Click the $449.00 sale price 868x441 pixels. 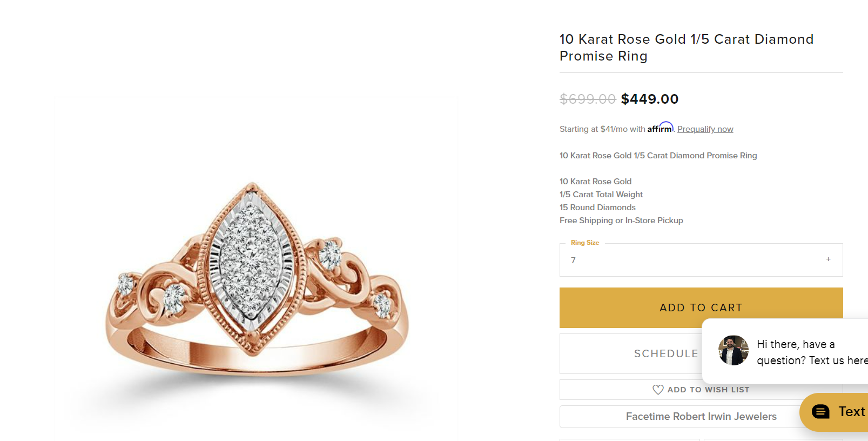point(649,99)
